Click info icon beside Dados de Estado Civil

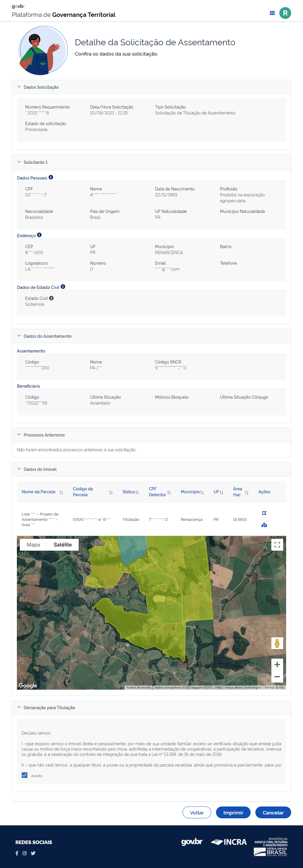point(63,287)
